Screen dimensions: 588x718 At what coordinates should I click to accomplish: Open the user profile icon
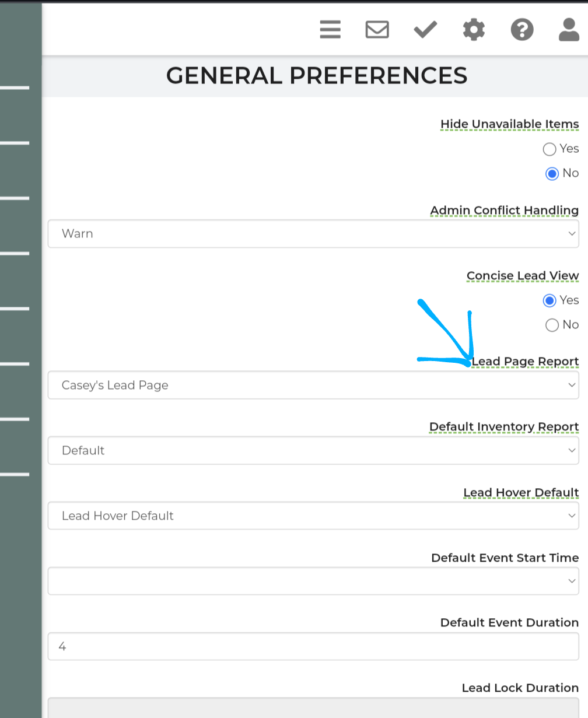coord(569,29)
